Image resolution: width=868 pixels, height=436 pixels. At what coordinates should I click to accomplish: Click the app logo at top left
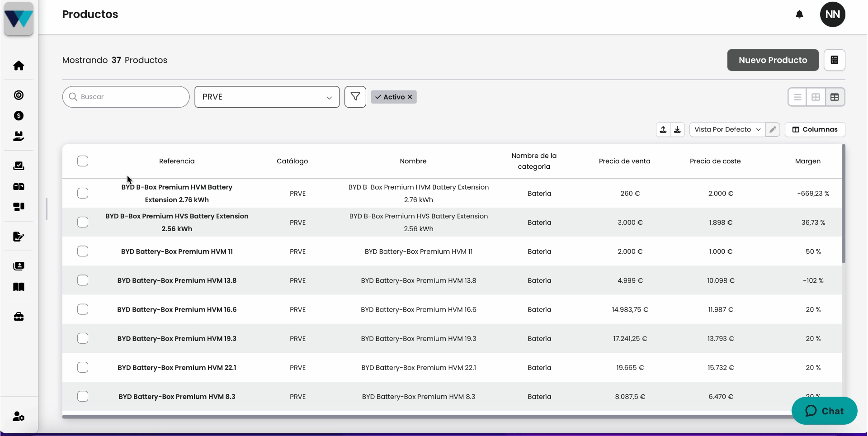coord(19,19)
